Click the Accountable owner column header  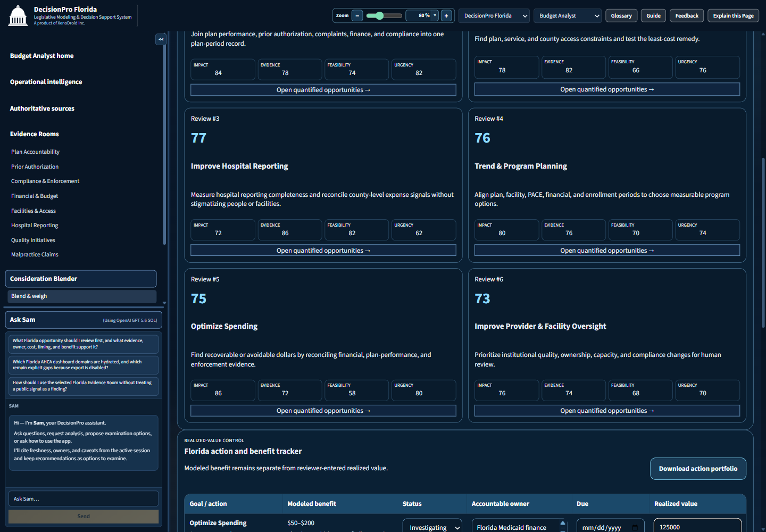click(501, 504)
